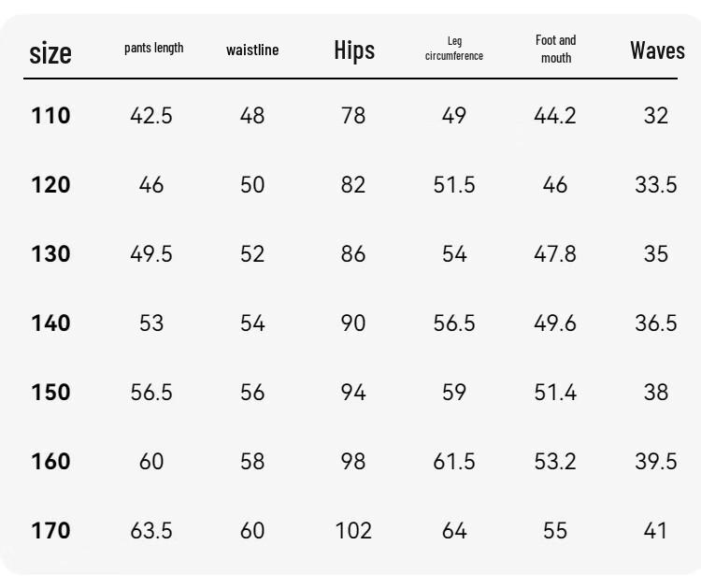Select hips value 102
The image size is (701, 588).
click(353, 530)
